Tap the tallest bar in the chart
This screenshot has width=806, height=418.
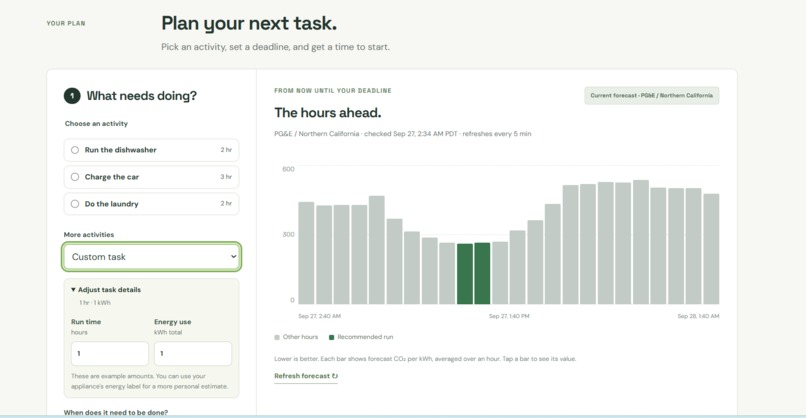640,242
